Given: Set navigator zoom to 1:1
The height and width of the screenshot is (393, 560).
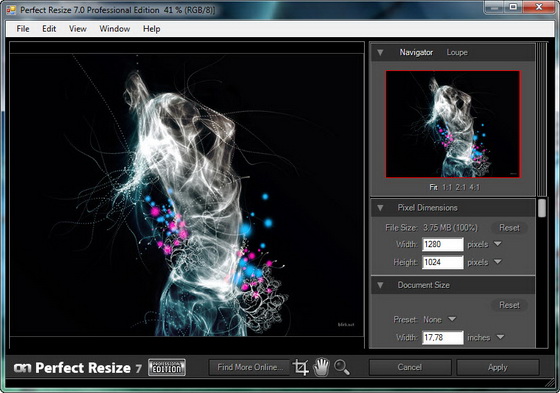Looking at the screenshot, I should click(x=447, y=187).
